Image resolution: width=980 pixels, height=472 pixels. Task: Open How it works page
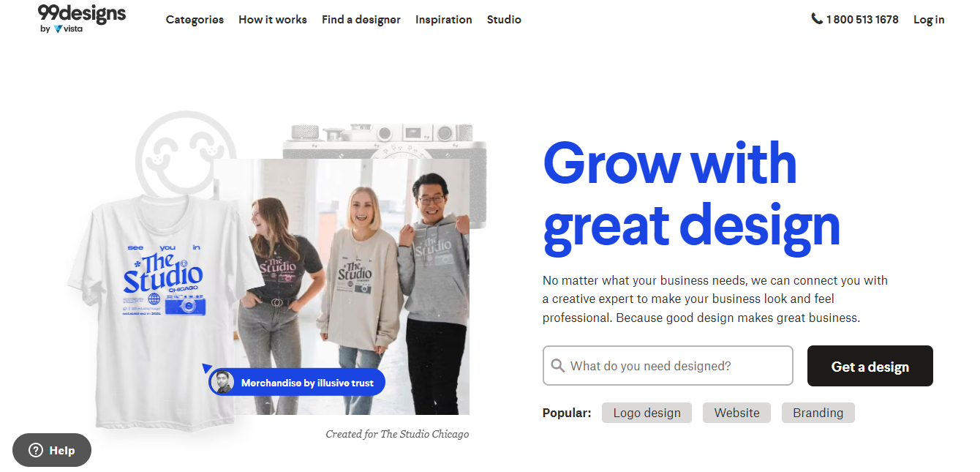point(273,20)
